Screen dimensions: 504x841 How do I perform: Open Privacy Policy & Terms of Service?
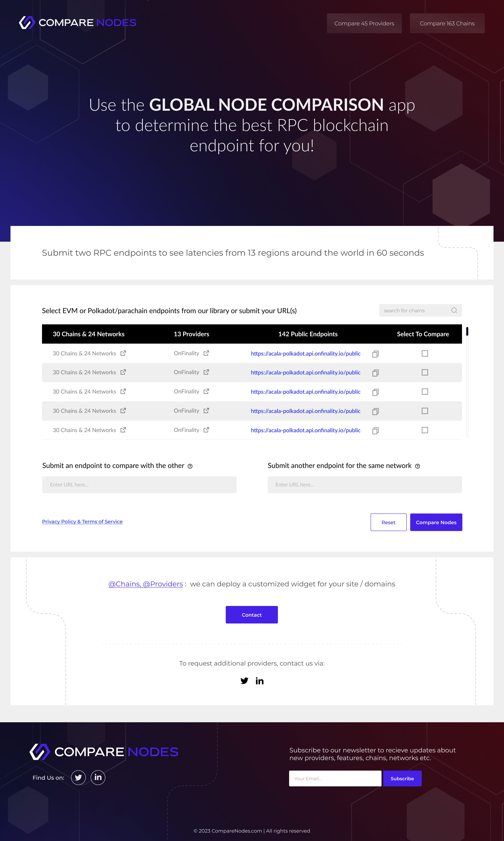click(x=82, y=522)
